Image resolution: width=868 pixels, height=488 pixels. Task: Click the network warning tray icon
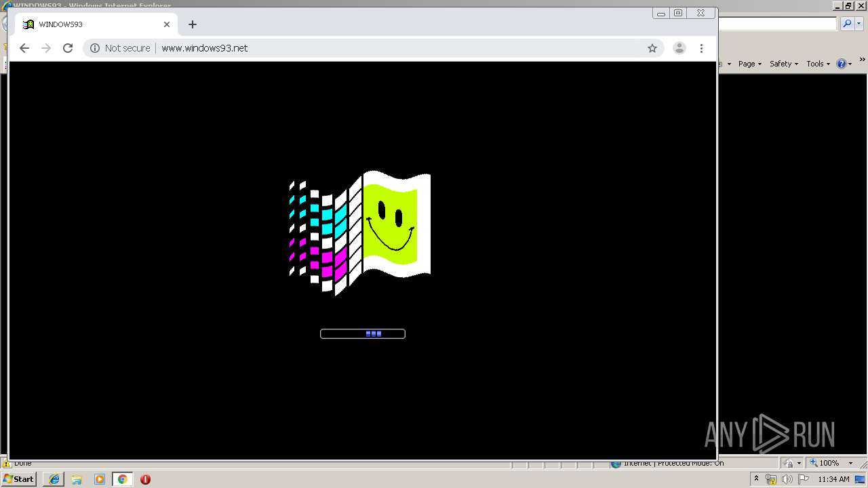(771, 480)
